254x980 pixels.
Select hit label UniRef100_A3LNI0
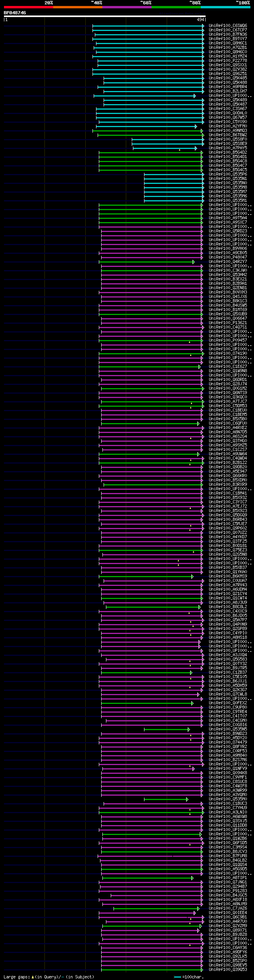point(228,812)
